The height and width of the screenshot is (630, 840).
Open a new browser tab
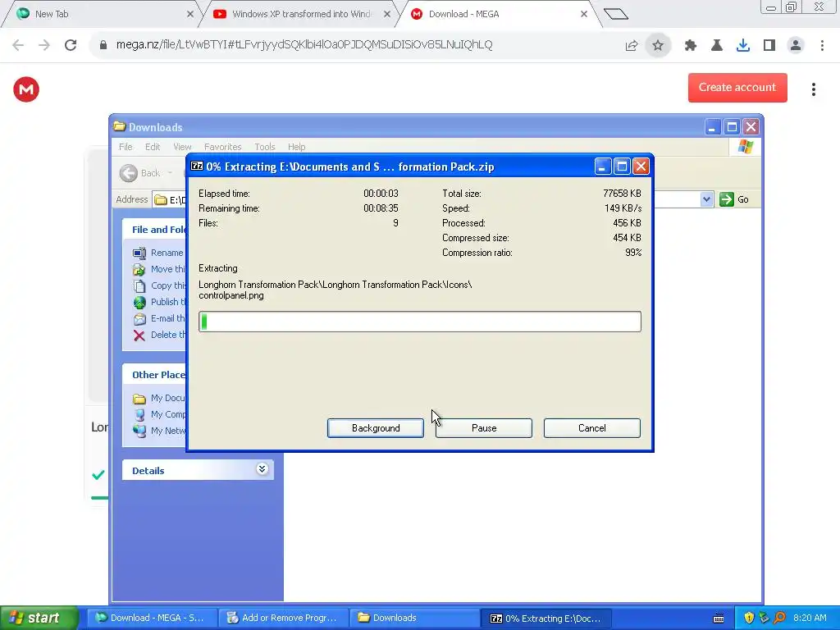(x=615, y=14)
